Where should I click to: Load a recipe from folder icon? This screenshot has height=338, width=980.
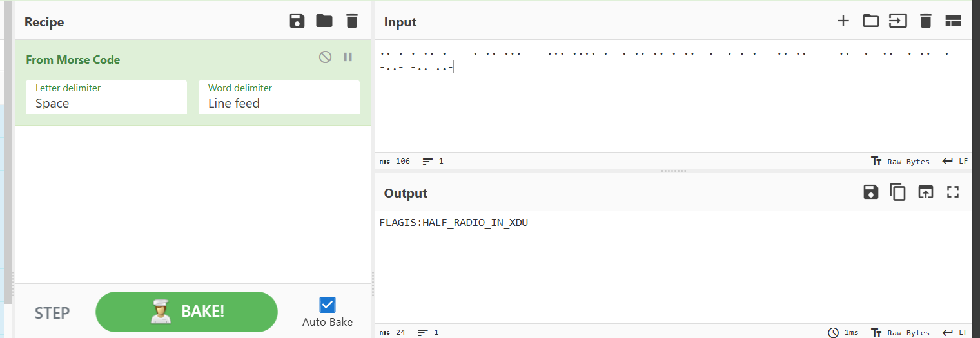(324, 21)
